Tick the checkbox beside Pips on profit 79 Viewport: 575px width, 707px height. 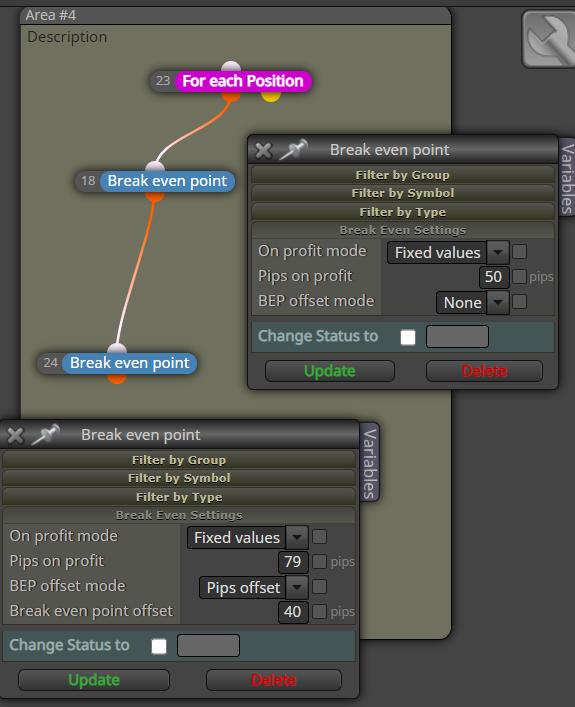pos(319,561)
